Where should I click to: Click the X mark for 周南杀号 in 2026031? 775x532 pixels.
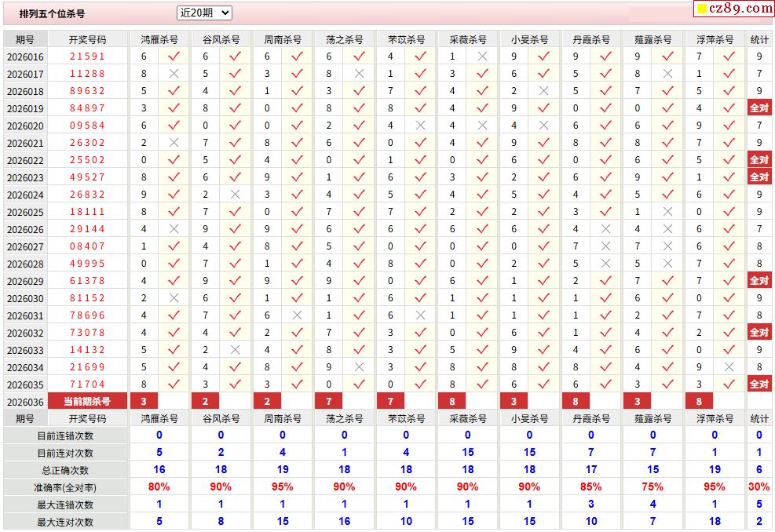(x=297, y=315)
